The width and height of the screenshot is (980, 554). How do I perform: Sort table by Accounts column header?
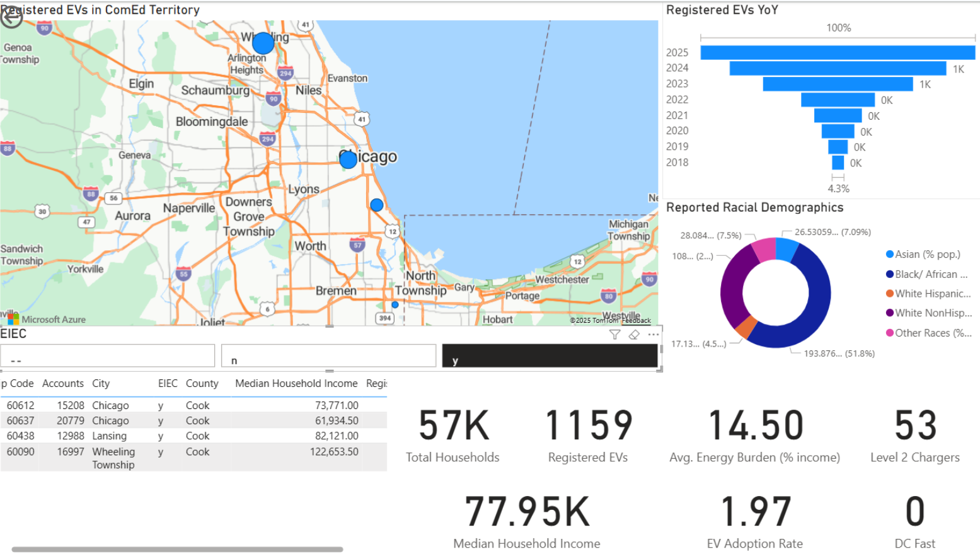pyautogui.click(x=63, y=383)
